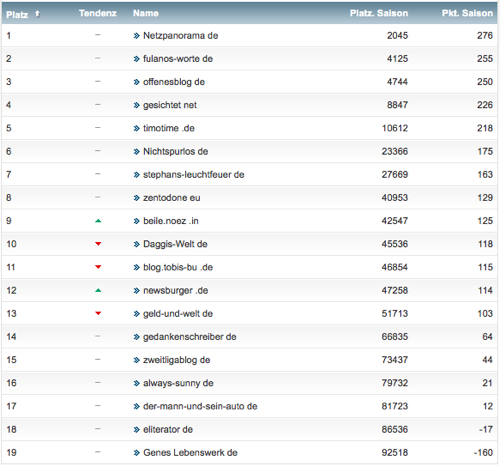Sort by the Platz column header

(x=17, y=14)
